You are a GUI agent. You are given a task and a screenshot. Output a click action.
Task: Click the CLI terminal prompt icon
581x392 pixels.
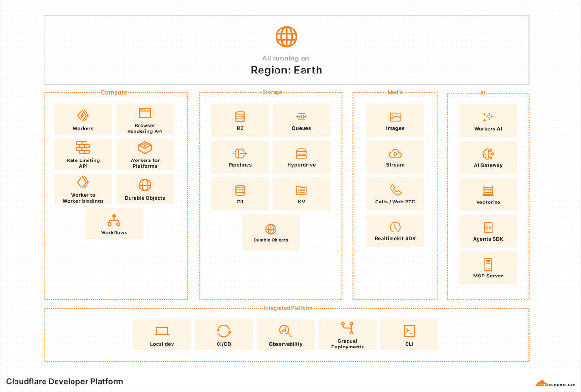tap(409, 331)
